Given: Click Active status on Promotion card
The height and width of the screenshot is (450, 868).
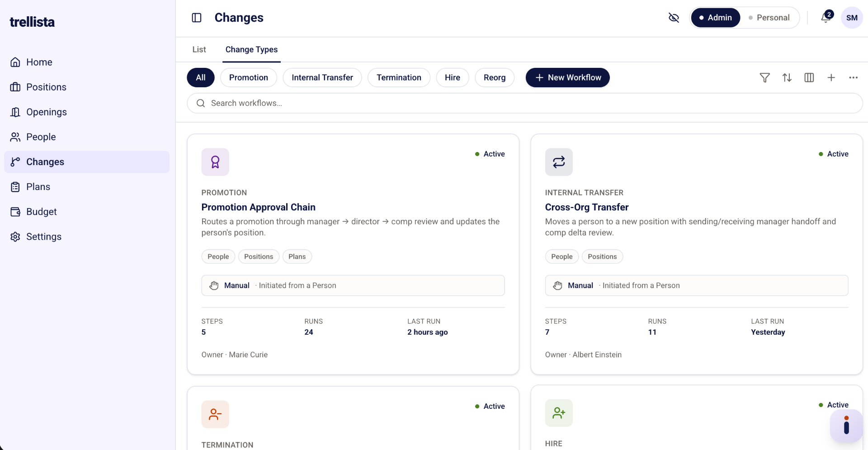Looking at the screenshot, I should [490, 154].
